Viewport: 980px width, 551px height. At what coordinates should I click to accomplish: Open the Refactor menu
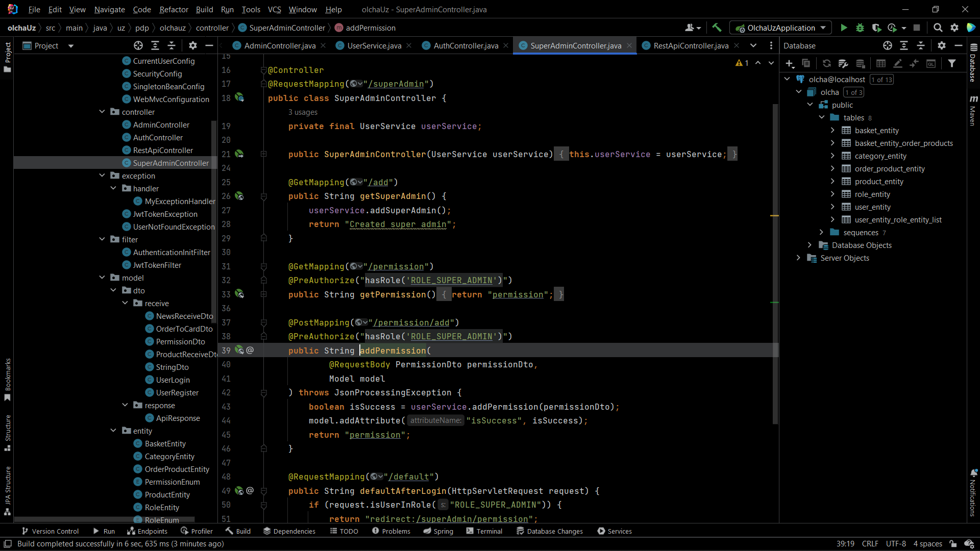click(174, 9)
